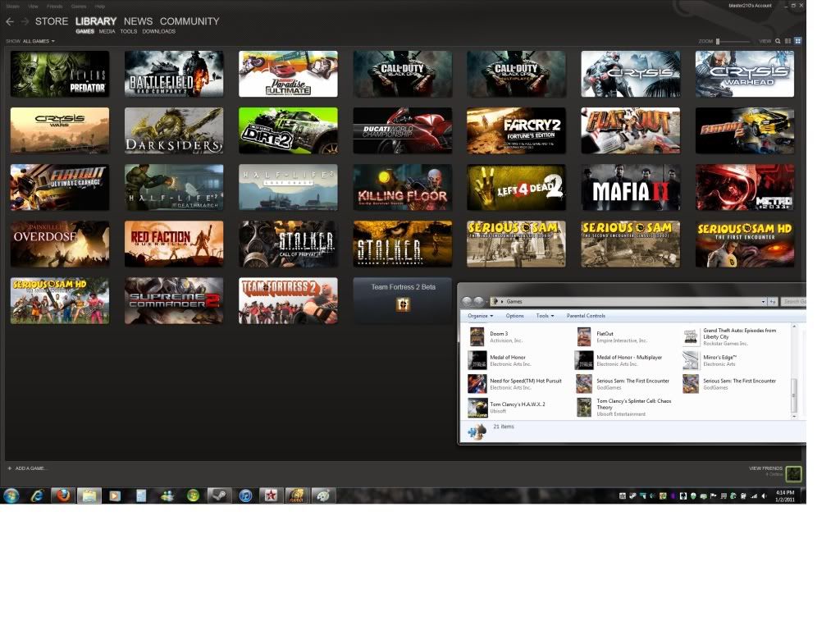Open the Steam search magnifier icon
The image size is (840, 630).
tap(778, 41)
